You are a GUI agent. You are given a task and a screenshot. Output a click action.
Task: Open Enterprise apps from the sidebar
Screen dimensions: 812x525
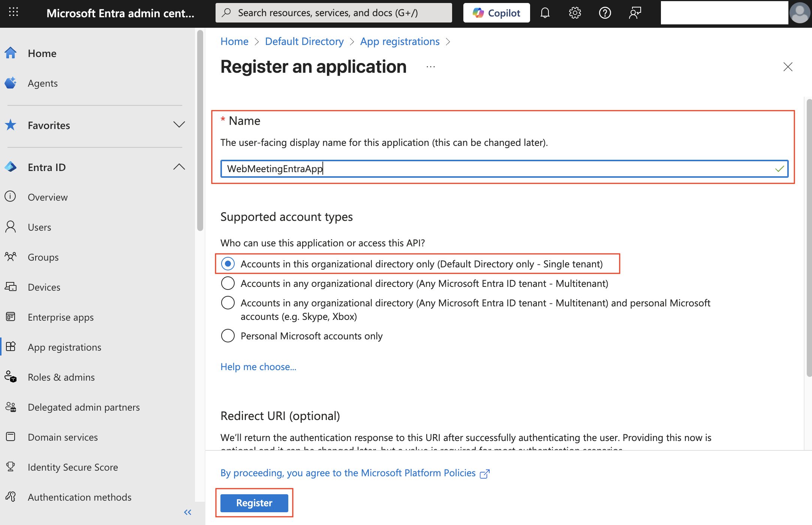click(x=61, y=317)
